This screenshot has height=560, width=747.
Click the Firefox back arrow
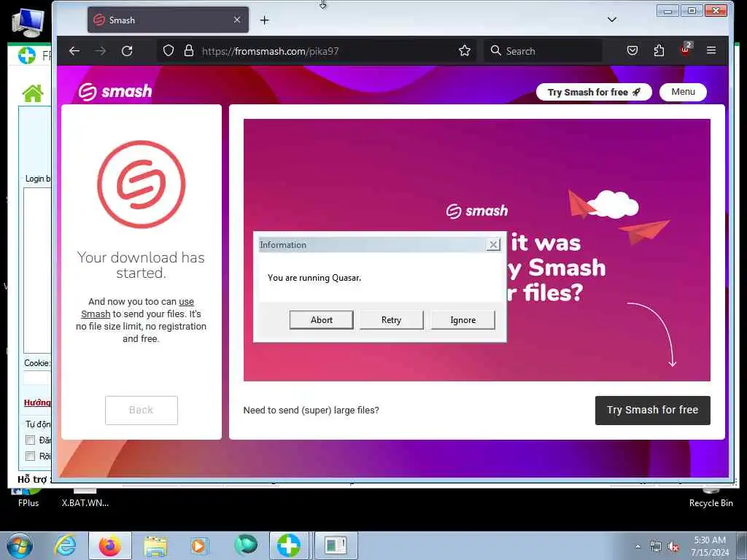[x=74, y=51]
